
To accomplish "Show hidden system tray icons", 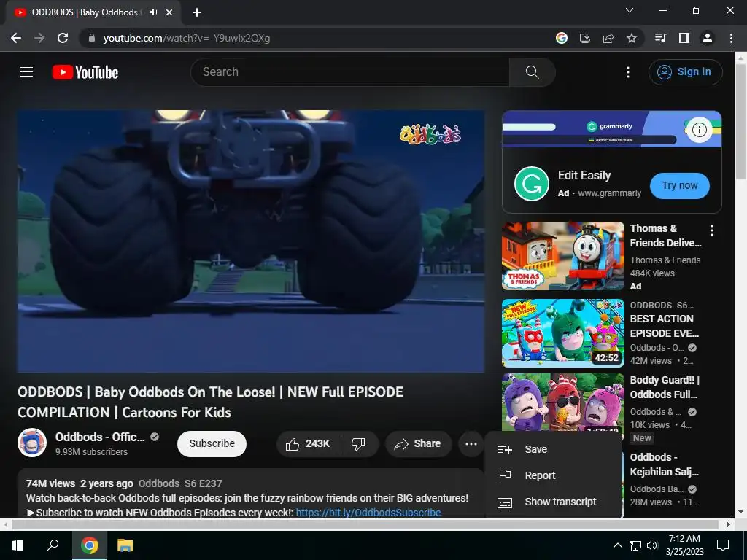I will (x=617, y=545).
